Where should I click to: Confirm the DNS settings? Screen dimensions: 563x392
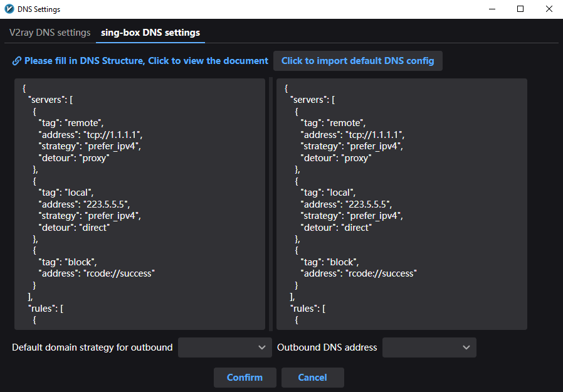point(245,378)
